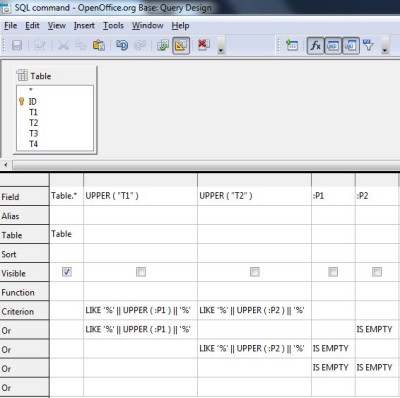This screenshot has height=398, width=400.
Task: Uncheck Visible for Table.* column
Action: 67,272
